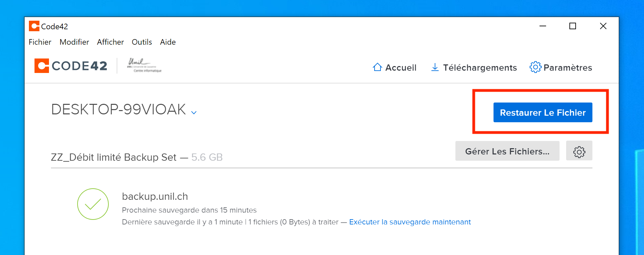Click the backup set gear settings icon
The height and width of the screenshot is (255, 644).
tap(579, 151)
